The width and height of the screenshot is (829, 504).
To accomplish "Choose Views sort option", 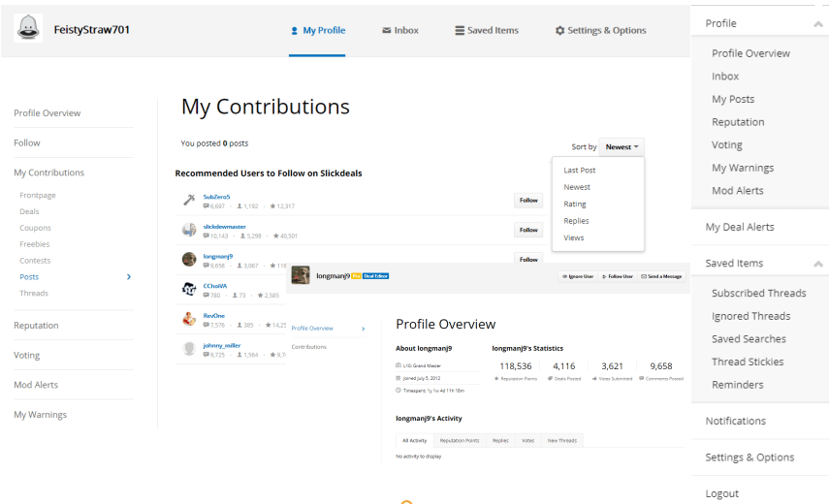I will 574,237.
